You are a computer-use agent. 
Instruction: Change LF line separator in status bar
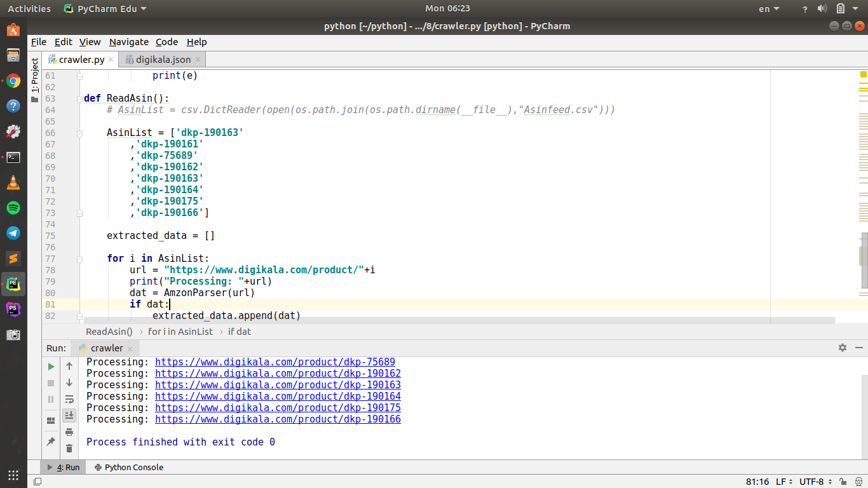784,482
